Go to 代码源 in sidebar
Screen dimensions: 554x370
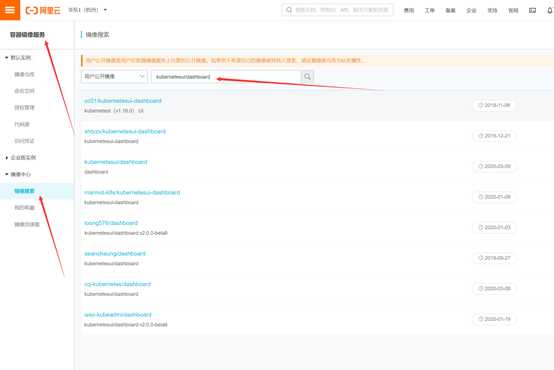[22, 124]
